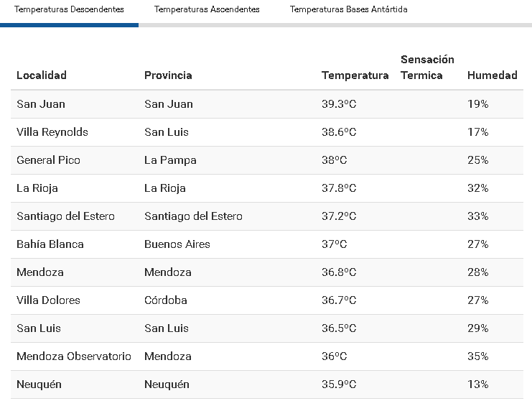The width and height of the screenshot is (532, 401).
Task: Click the Temperatura column header
Action: tap(355, 75)
